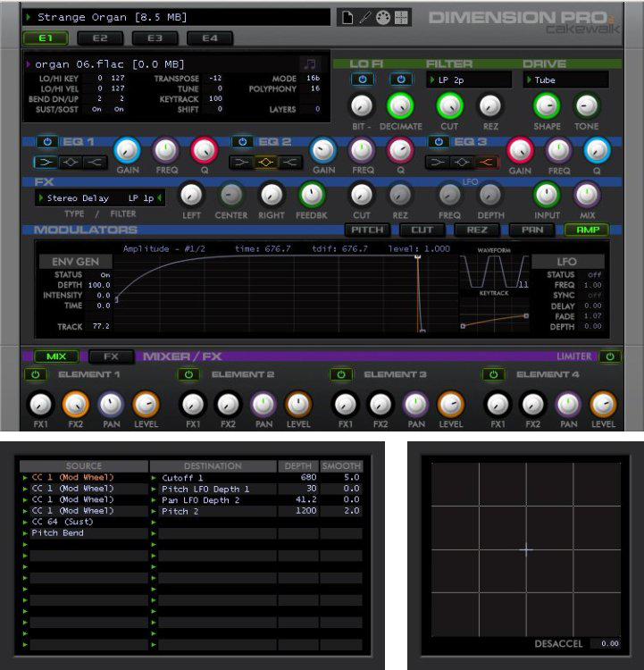
Task: Click EQ 1 GAIN knob
Action: 128,150
